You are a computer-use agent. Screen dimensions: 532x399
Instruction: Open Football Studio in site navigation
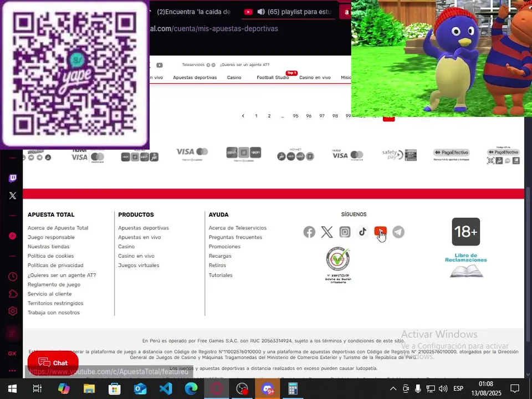click(x=273, y=78)
